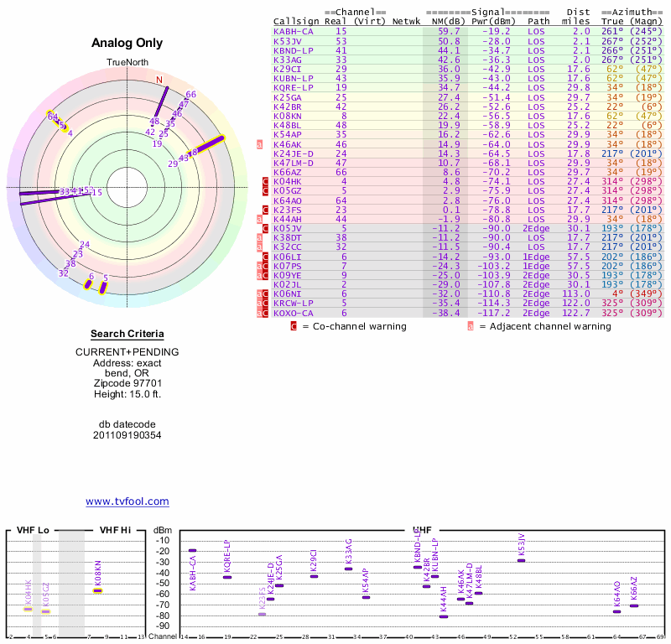
Task: Click the K06LI callsign
Action: 288,257
